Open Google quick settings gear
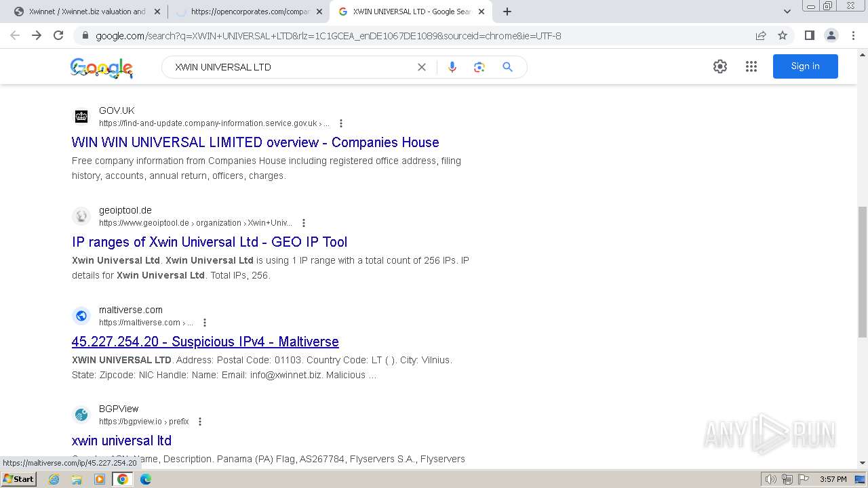Screen dimensions: 868x488 coord(720,66)
